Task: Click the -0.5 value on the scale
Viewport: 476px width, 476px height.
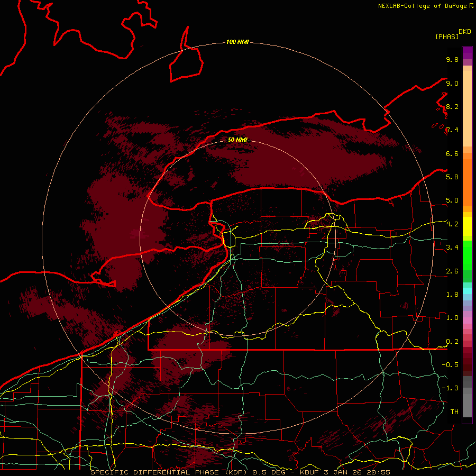Action: 450,365
